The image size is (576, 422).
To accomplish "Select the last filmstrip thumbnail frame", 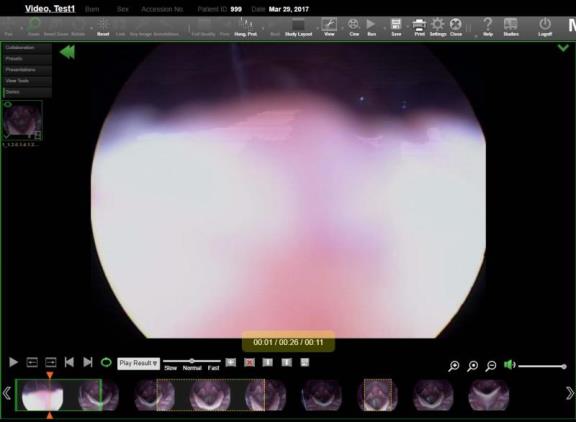I will pos(489,395).
